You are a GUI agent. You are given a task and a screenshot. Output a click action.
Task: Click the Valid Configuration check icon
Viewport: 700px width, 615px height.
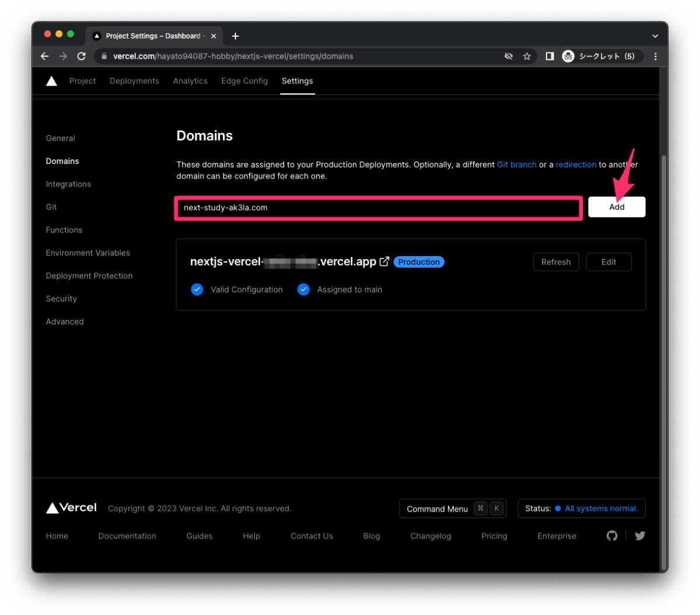(x=197, y=289)
